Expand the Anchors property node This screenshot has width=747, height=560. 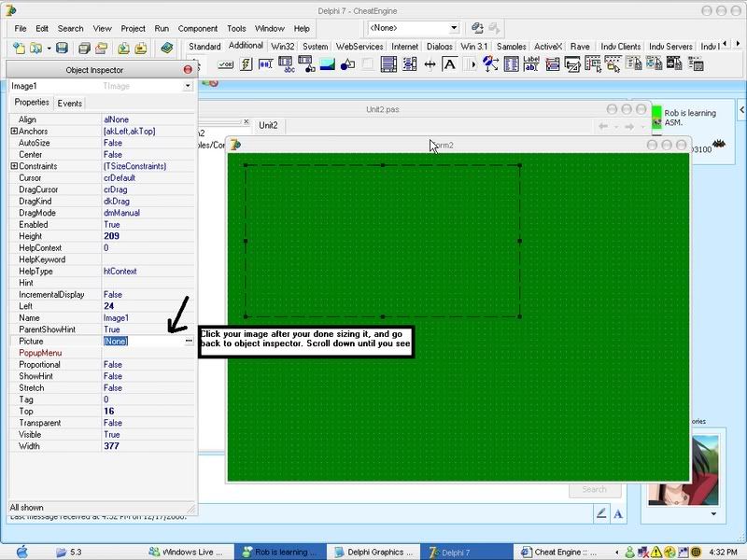pyautogui.click(x=14, y=132)
